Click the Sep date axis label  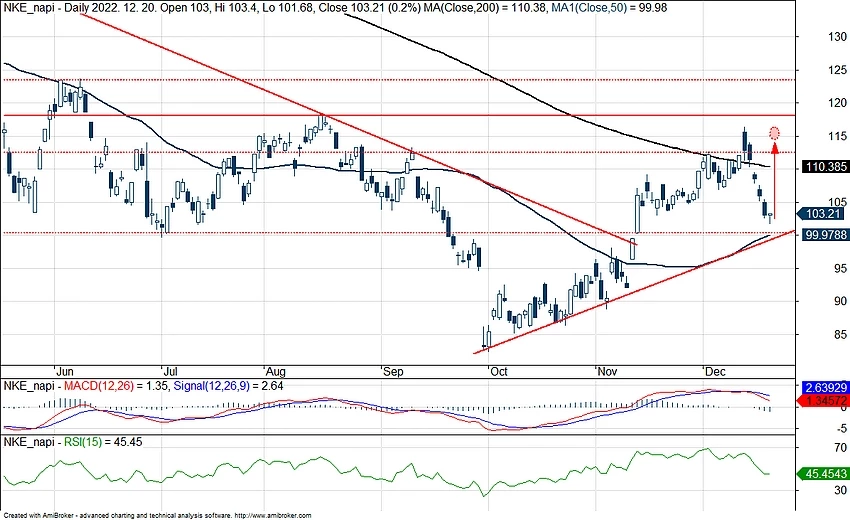[x=393, y=372]
